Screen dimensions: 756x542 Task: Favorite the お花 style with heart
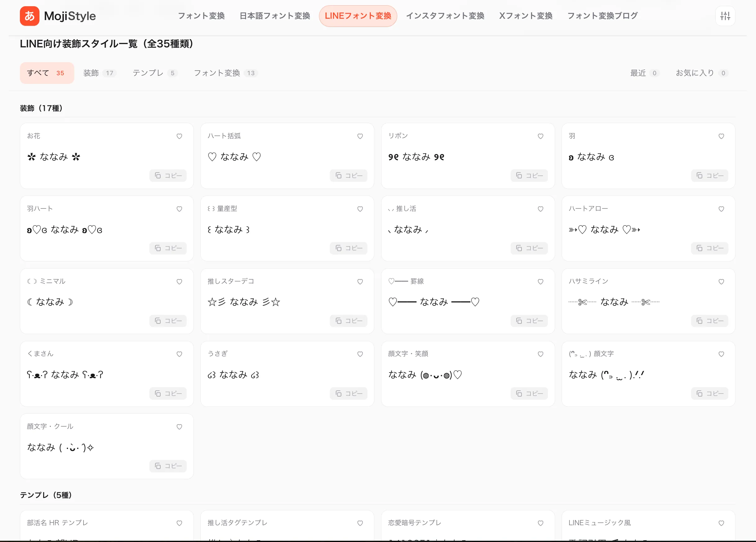click(179, 136)
